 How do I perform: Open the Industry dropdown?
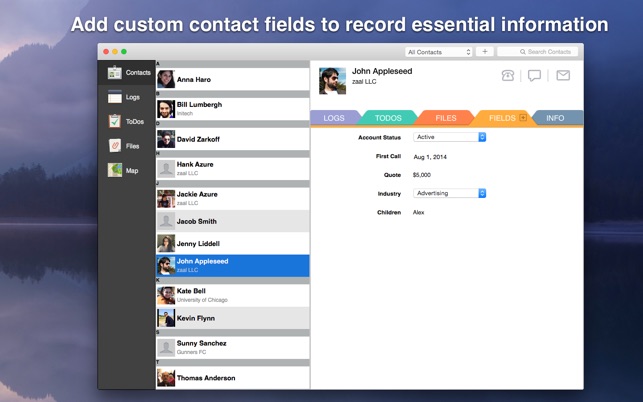click(450, 193)
